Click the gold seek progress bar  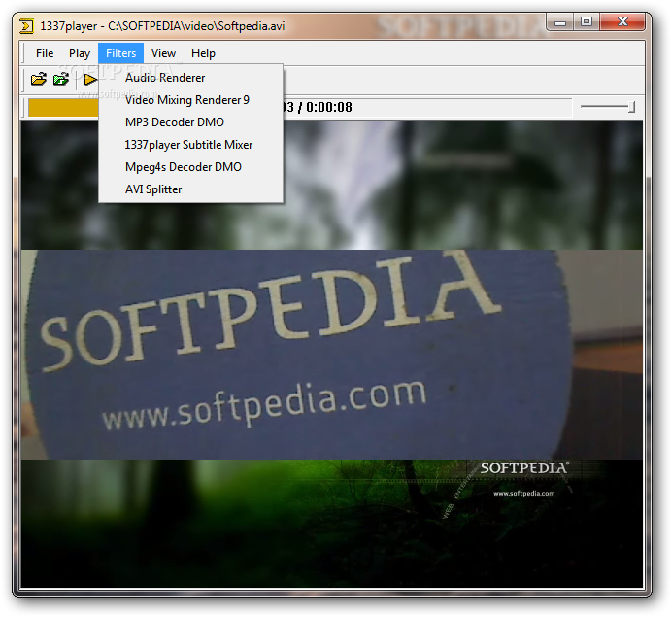click(63, 107)
